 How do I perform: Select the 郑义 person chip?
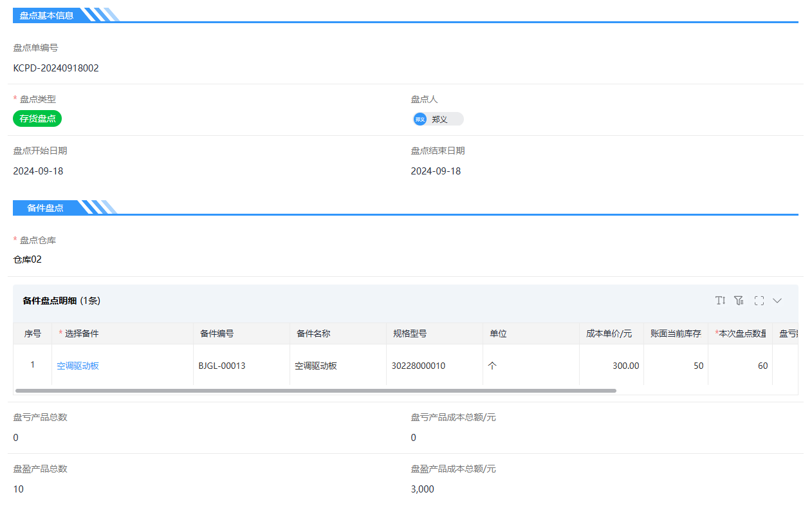point(439,119)
